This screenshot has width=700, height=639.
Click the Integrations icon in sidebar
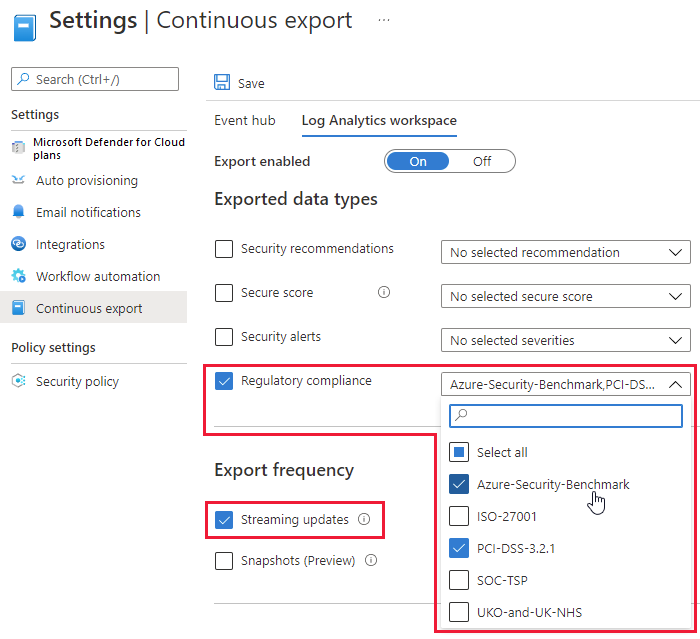click(x=18, y=245)
